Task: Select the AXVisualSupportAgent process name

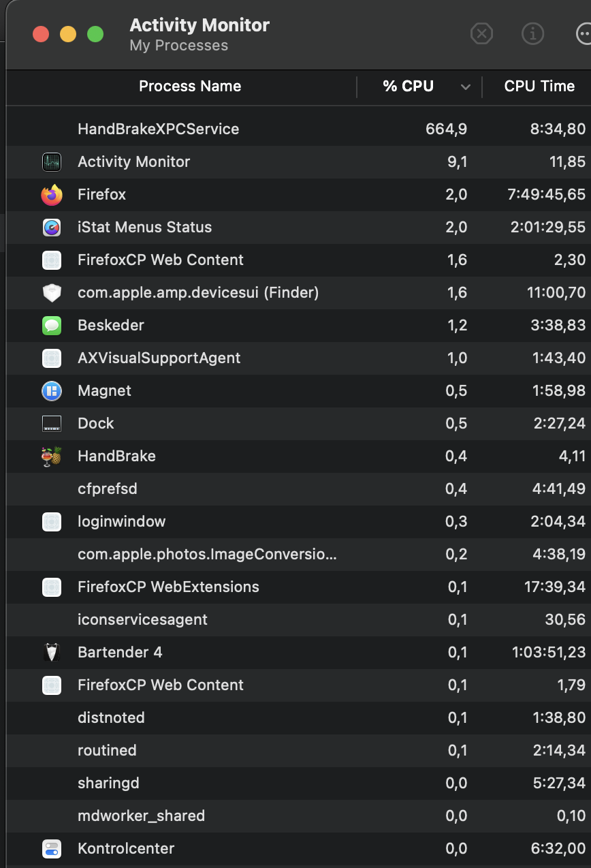Action: click(159, 358)
